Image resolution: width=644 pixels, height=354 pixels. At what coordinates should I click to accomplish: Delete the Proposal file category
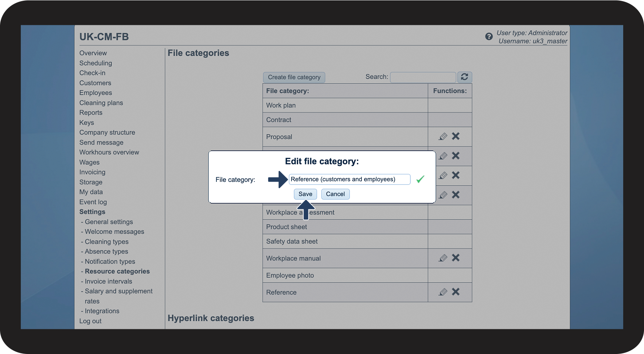click(x=456, y=136)
